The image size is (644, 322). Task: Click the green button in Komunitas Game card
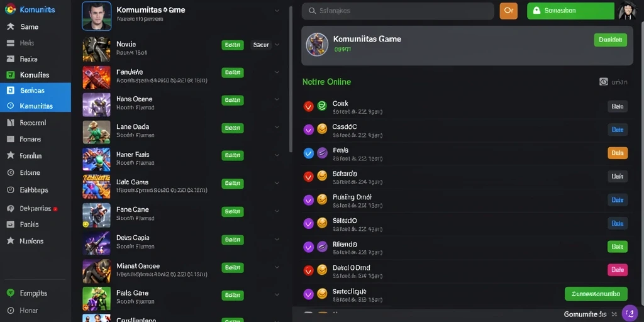coord(610,40)
